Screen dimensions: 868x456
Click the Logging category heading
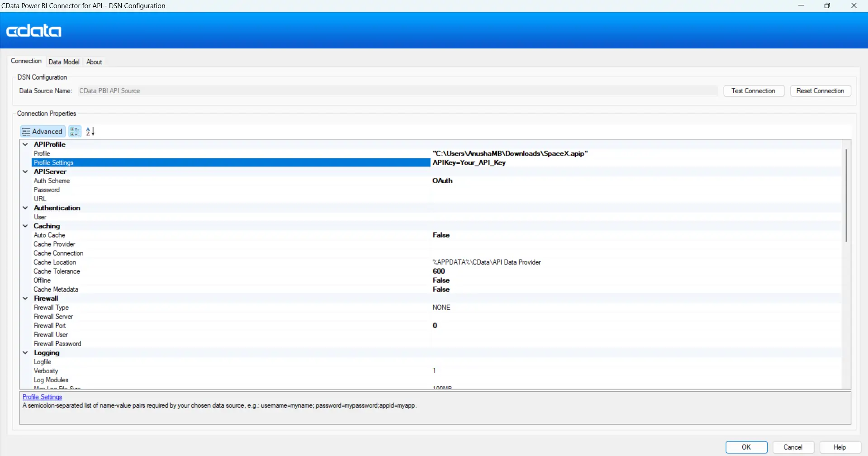[47, 352]
